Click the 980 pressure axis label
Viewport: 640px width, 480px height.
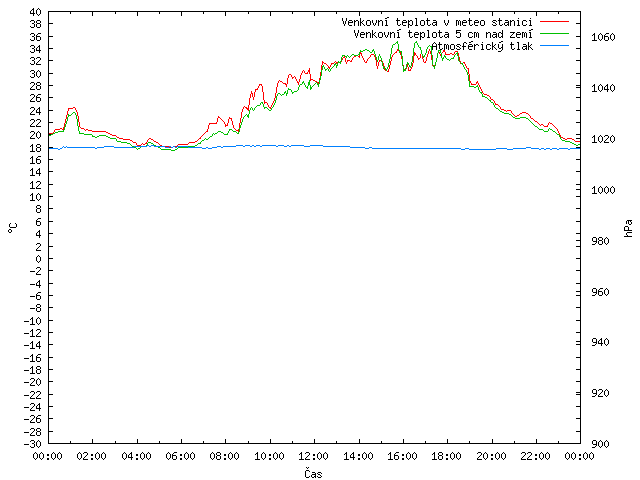click(600, 241)
